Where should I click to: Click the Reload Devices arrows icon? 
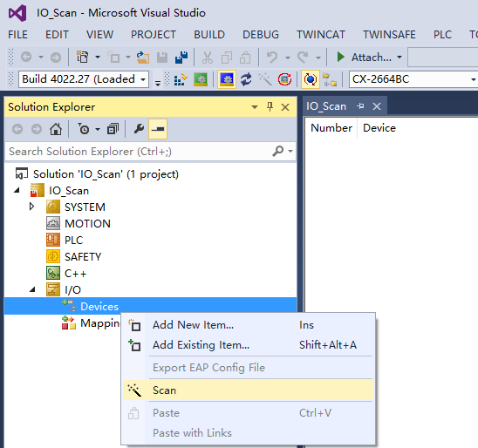coord(246,79)
